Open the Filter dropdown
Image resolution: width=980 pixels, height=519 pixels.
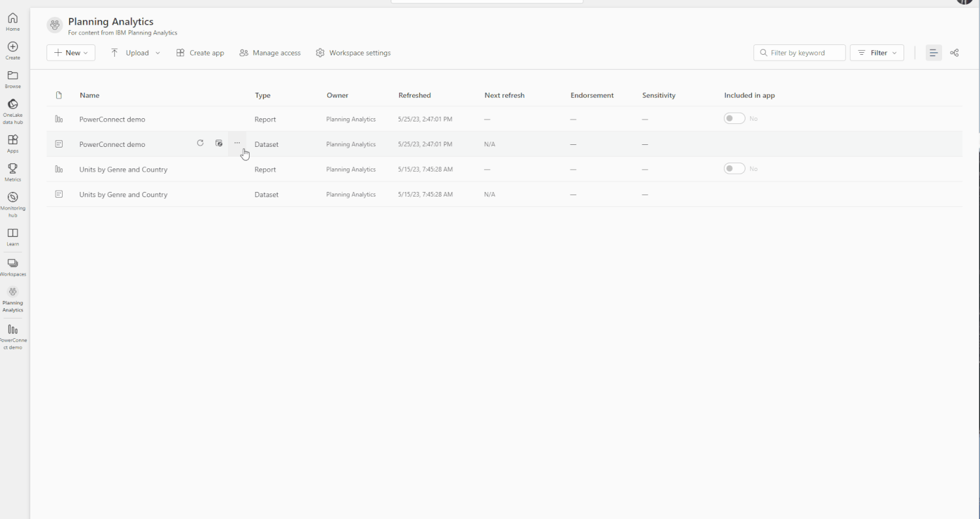coord(877,53)
